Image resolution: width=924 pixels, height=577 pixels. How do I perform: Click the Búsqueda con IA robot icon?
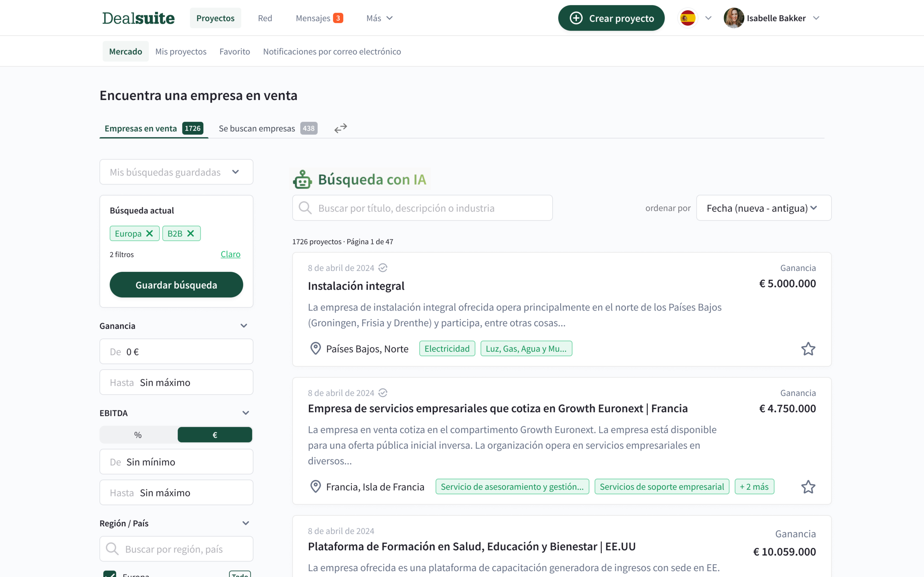[302, 179]
